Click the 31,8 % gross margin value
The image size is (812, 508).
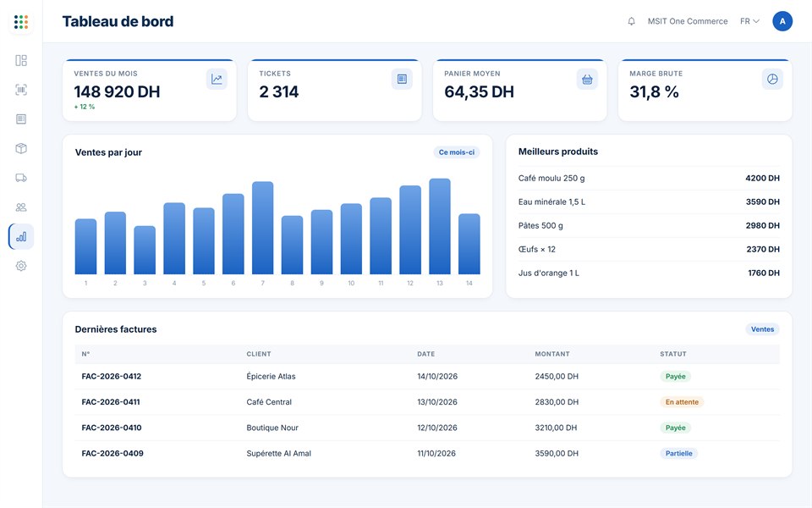[654, 91]
